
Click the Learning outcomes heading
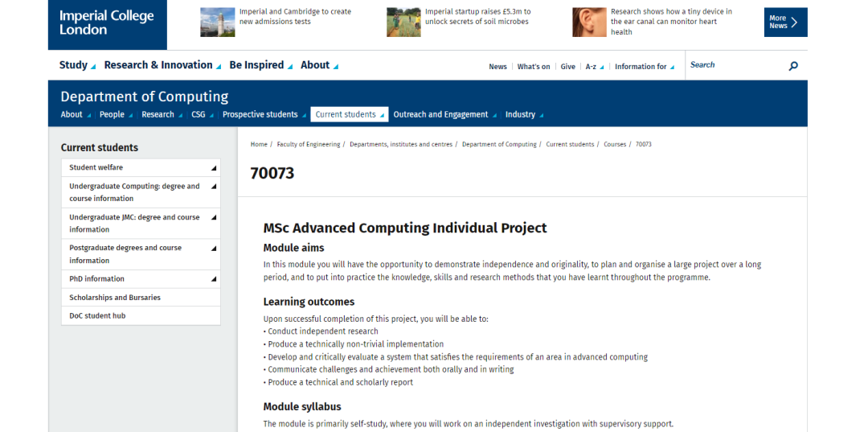pyautogui.click(x=309, y=302)
